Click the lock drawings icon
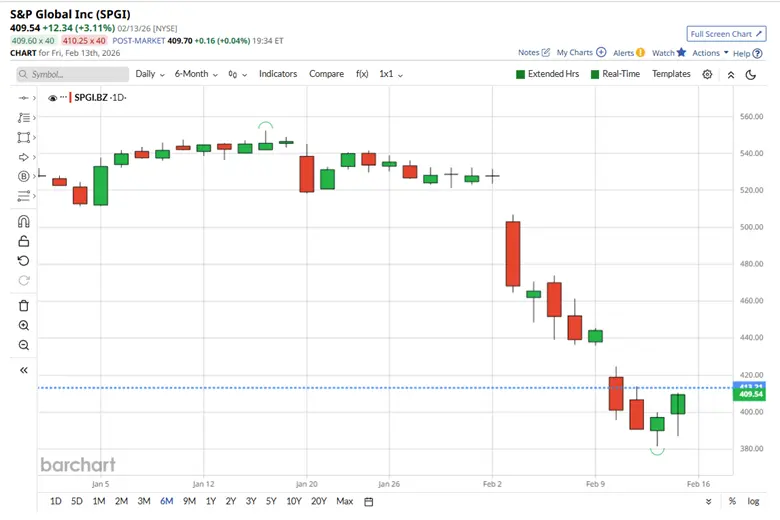Image resolution: width=780 pixels, height=520 pixels. pos(24,241)
